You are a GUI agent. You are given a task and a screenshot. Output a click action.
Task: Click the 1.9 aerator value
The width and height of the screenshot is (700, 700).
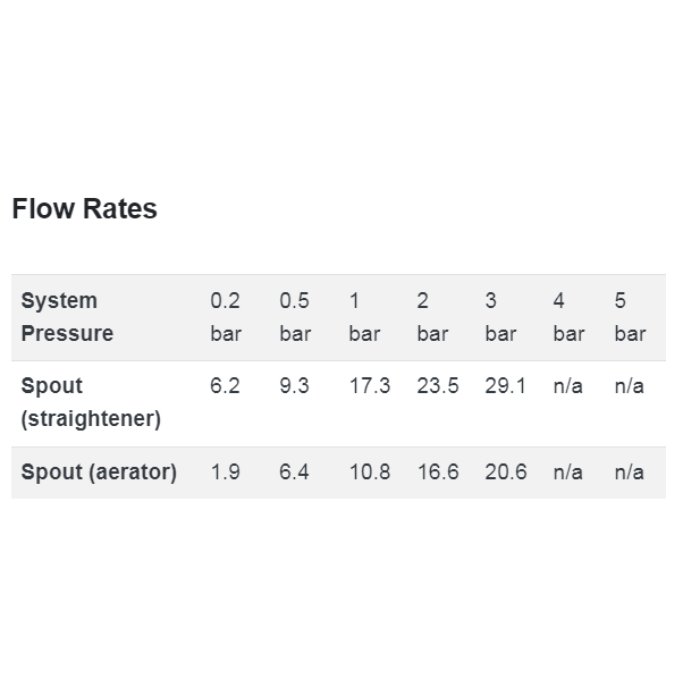point(225,472)
